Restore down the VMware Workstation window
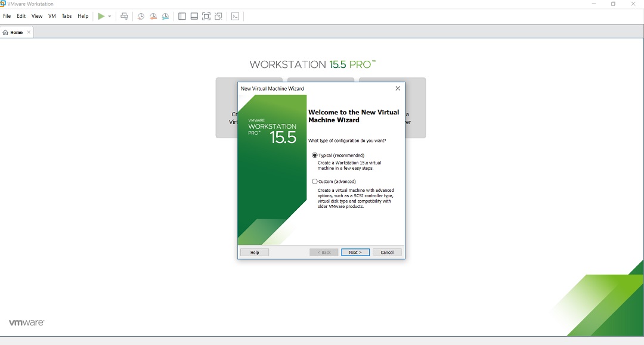This screenshot has width=644, height=345. coord(613,4)
